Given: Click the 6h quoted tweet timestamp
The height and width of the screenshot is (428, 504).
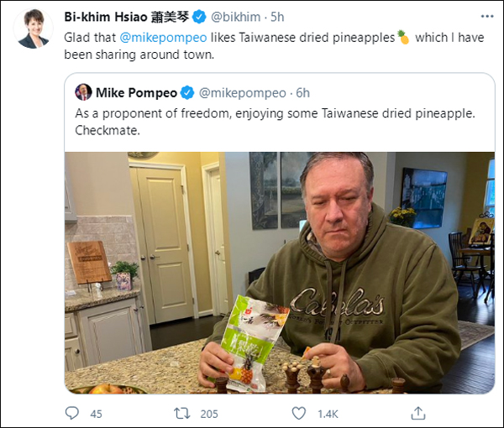Looking at the screenshot, I should (x=302, y=93).
